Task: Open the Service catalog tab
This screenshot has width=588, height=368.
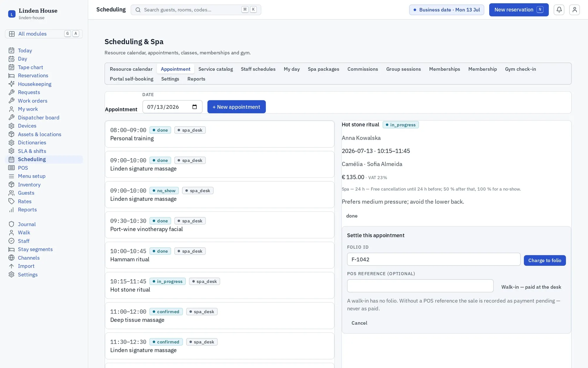Action: (x=216, y=69)
